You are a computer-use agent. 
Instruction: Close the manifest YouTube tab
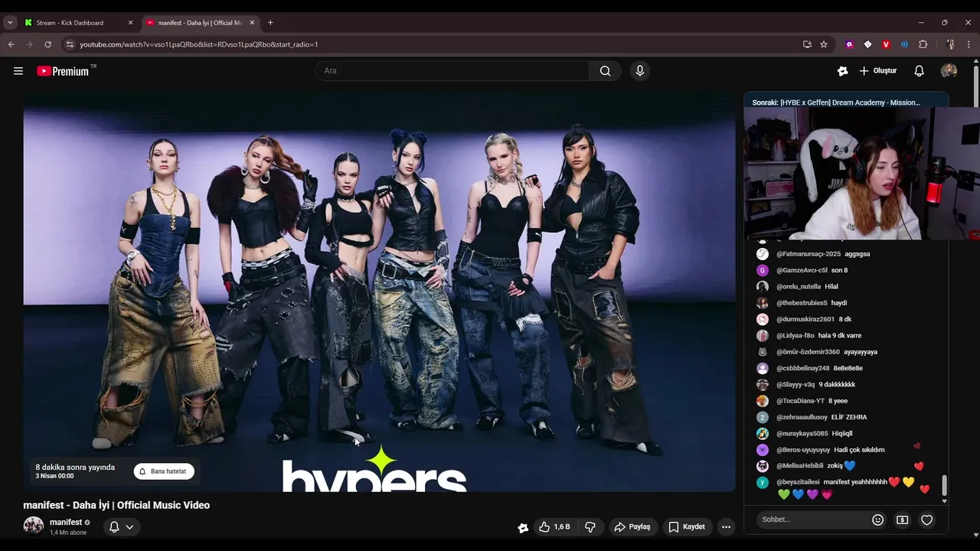[x=252, y=23]
